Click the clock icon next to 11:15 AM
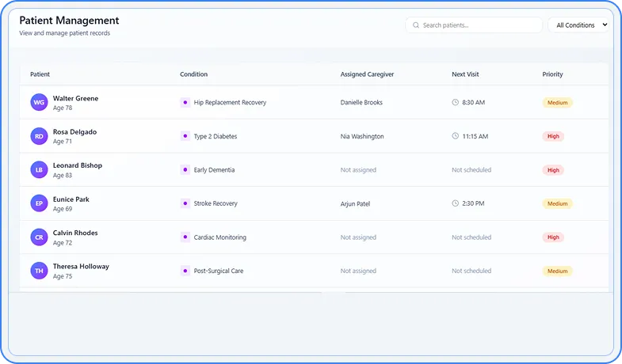The image size is (622, 364). point(456,136)
